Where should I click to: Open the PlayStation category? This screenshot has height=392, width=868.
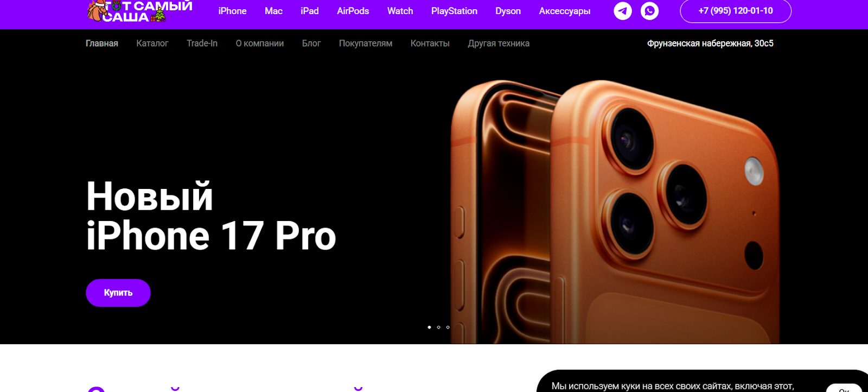pos(454,11)
